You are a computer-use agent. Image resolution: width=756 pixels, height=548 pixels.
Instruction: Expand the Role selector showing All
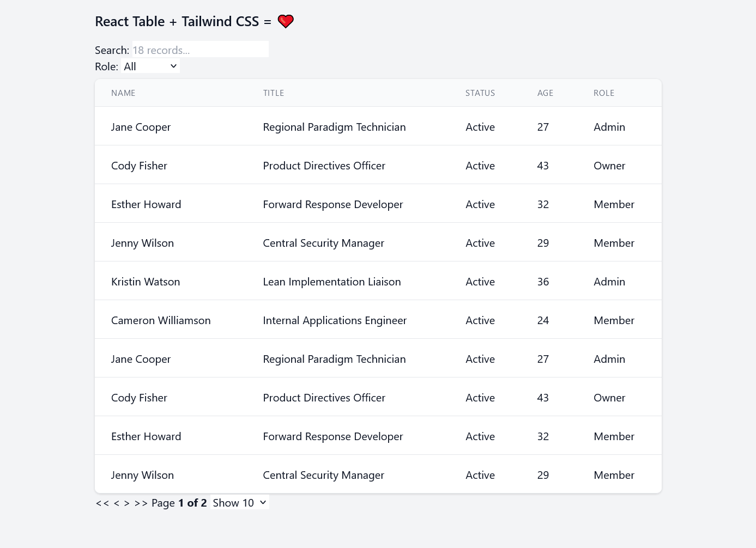[x=150, y=66]
